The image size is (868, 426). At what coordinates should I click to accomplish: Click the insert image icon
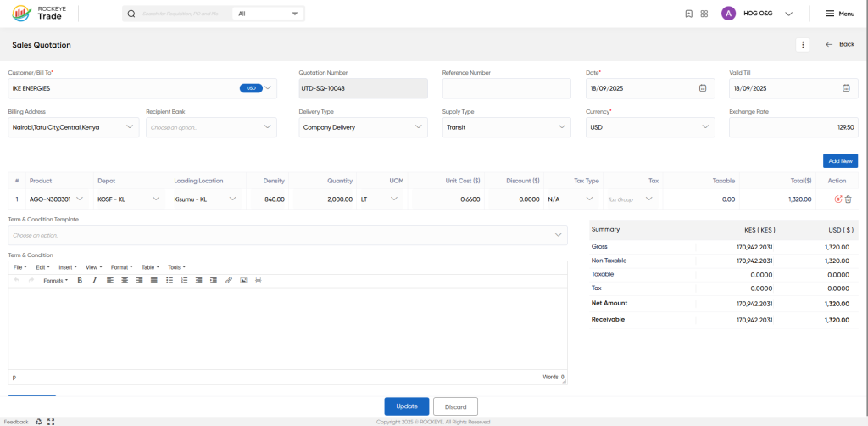[x=243, y=281]
